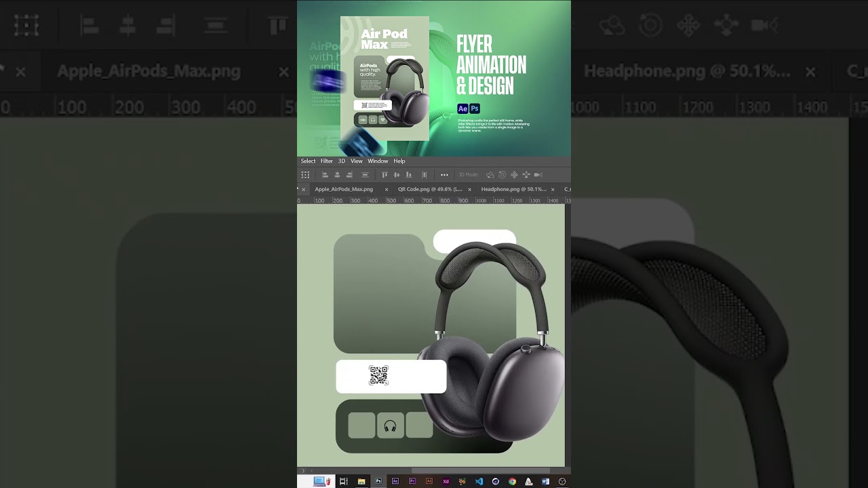Image resolution: width=868 pixels, height=488 pixels.
Task: Close the Headphone.png tab
Action: tap(553, 190)
